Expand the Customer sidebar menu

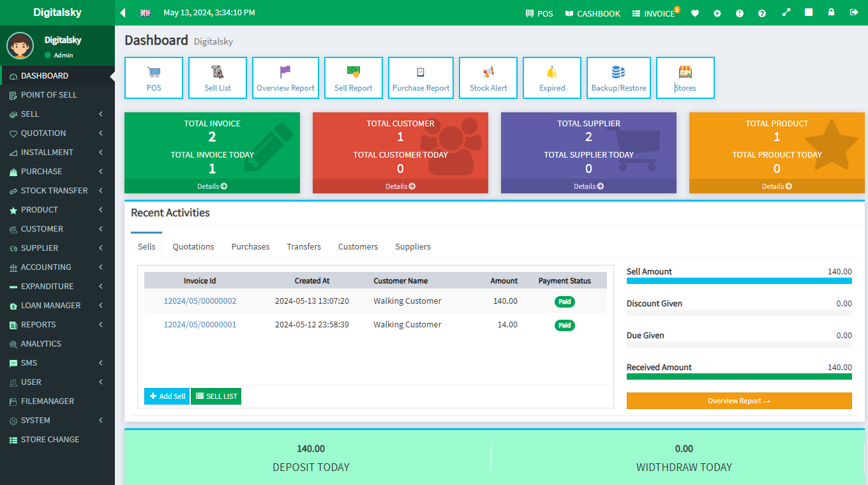[x=57, y=228]
